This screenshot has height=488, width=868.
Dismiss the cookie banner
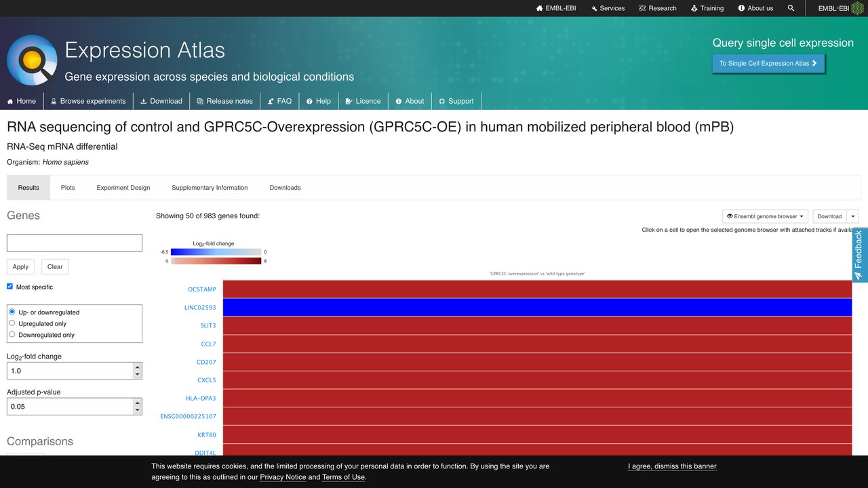tap(672, 466)
